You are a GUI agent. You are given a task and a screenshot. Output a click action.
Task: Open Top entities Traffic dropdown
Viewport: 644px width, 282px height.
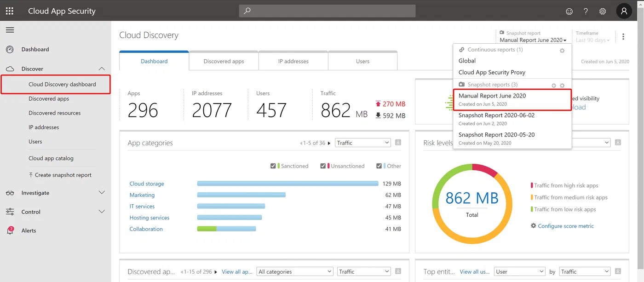pyautogui.click(x=585, y=272)
